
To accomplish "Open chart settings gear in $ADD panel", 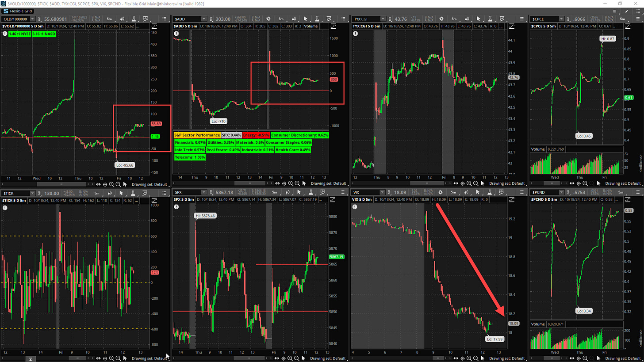I will point(268,19).
